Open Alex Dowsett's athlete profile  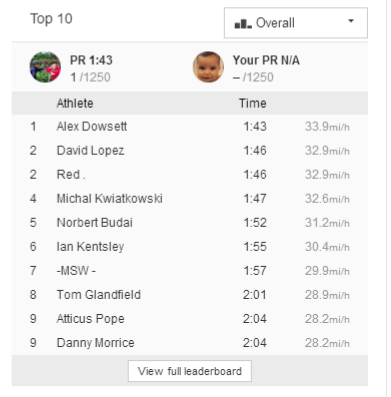[92, 127]
